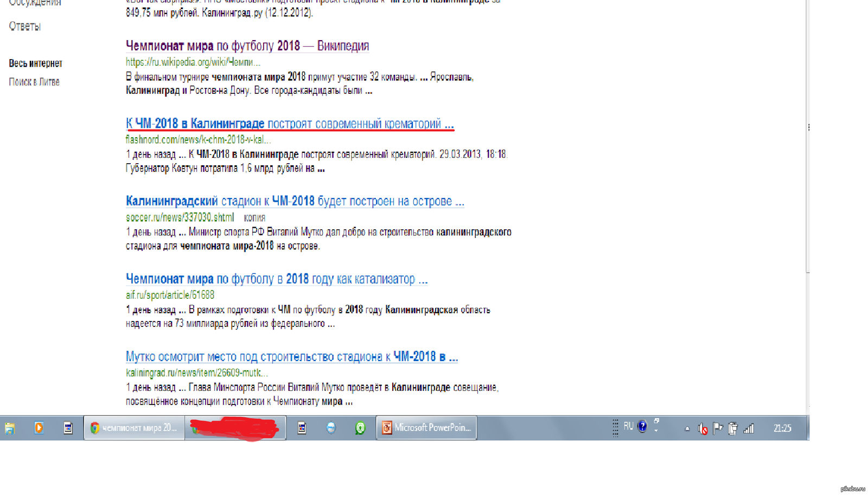This screenshot has height=495, width=868.
Task: Select the Ответы search filter
Action: coord(25,26)
